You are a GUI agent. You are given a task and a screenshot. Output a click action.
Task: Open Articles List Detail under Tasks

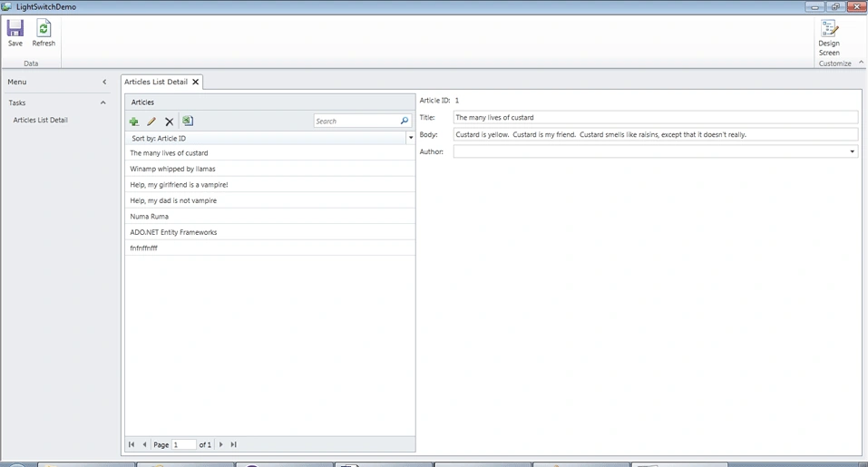(x=41, y=120)
